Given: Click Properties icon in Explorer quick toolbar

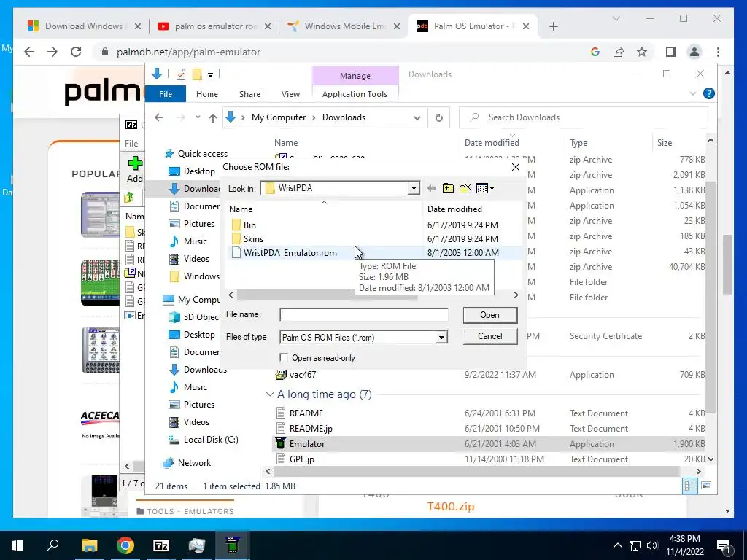Looking at the screenshot, I should pos(181,74).
